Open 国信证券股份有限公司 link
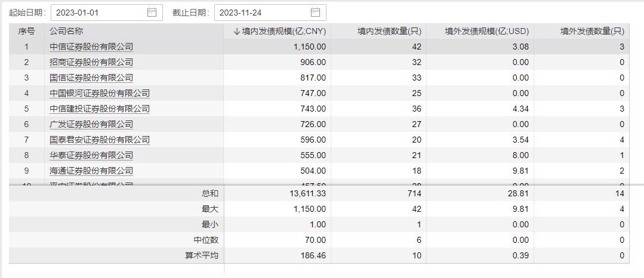The height and width of the screenshot is (278, 644). point(91,78)
